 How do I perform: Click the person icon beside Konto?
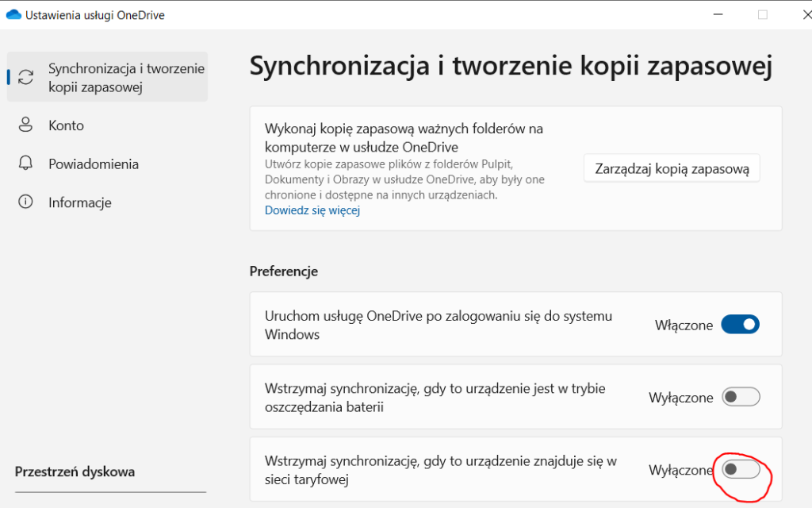[25, 125]
